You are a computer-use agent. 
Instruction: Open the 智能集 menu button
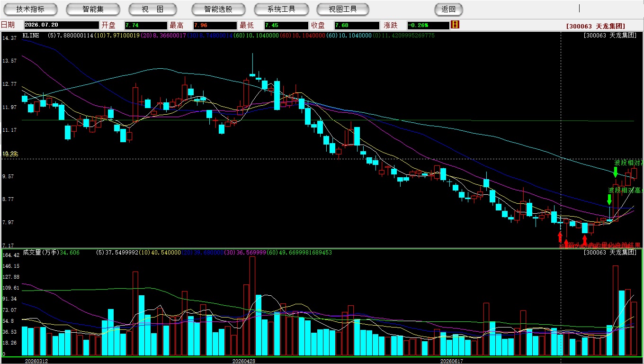[93, 9]
